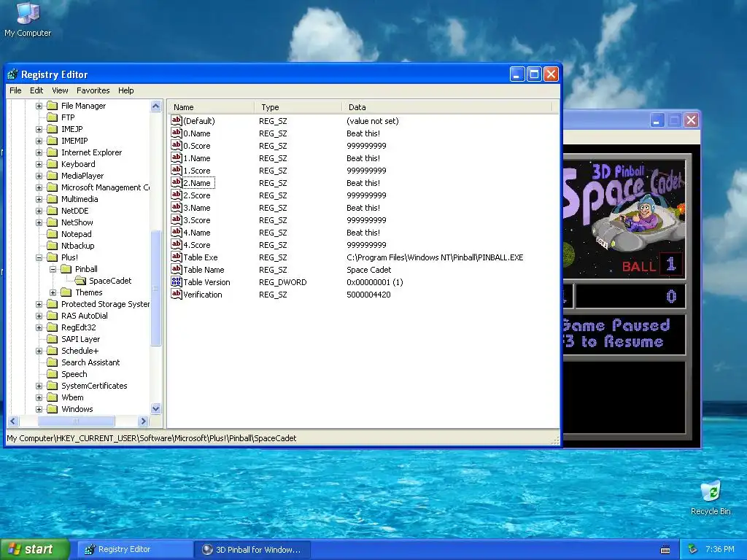747x560 pixels.
Task: Click the binary DWORD icon of Table Version
Action: (x=177, y=281)
